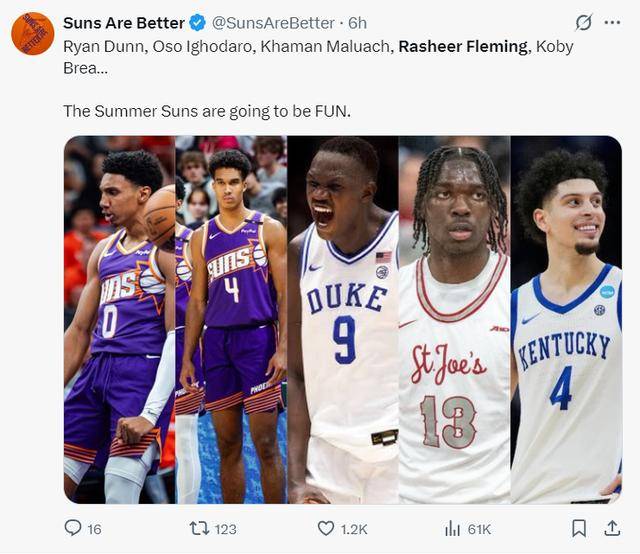The height and width of the screenshot is (554, 640).
Task: Share the tweet via share icon
Action: pyautogui.click(x=610, y=528)
